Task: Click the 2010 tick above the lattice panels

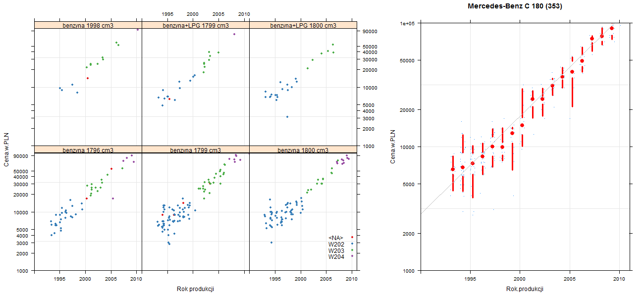Action: (244, 14)
